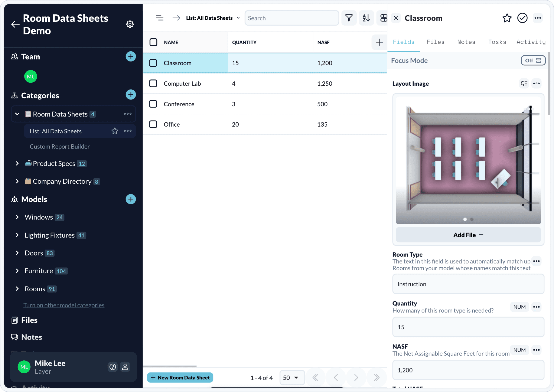Screen dimensions: 554x392
Task: Click Turn on other model categories link
Action: tap(64, 305)
